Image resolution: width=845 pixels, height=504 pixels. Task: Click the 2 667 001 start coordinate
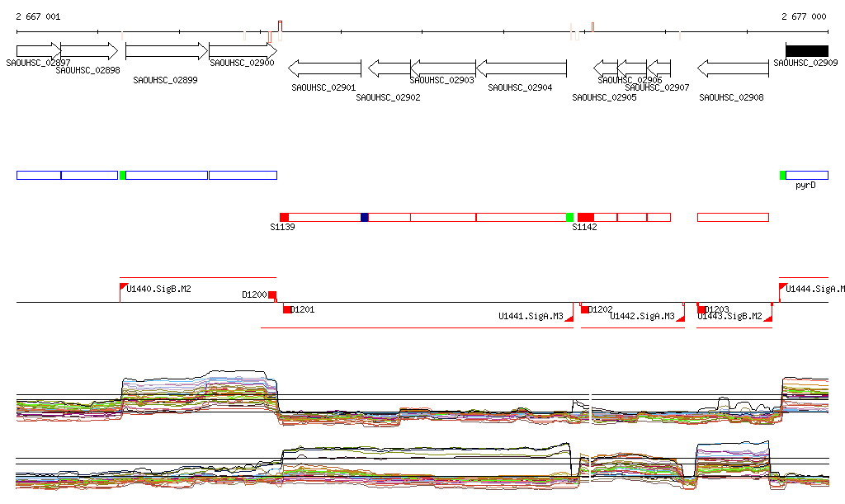tap(38, 16)
